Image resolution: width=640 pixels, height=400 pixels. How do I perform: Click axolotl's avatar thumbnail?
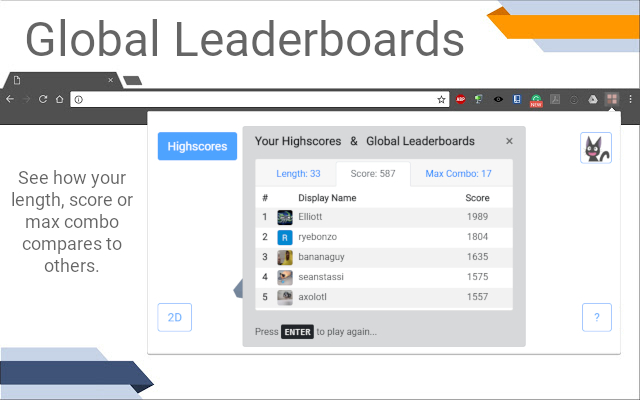(x=285, y=297)
